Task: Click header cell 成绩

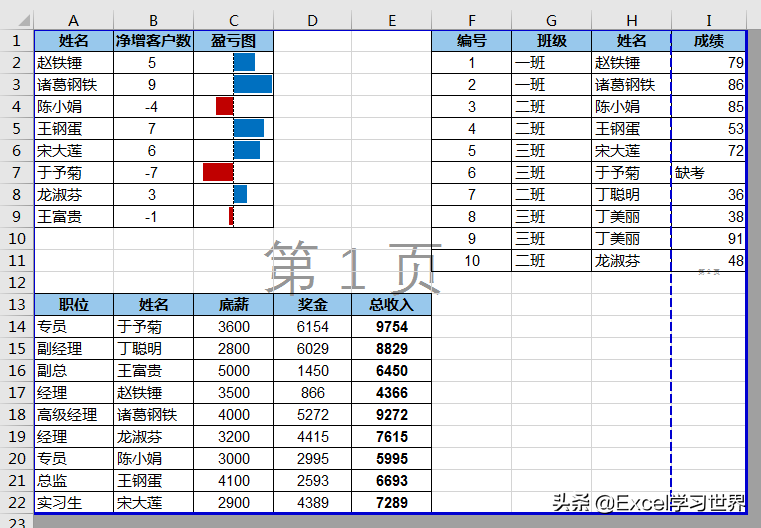Action: click(x=709, y=41)
